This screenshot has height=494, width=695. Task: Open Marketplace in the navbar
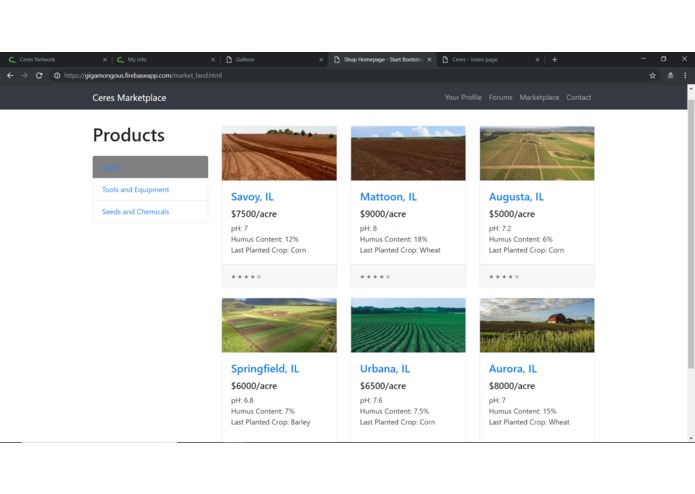pos(539,97)
